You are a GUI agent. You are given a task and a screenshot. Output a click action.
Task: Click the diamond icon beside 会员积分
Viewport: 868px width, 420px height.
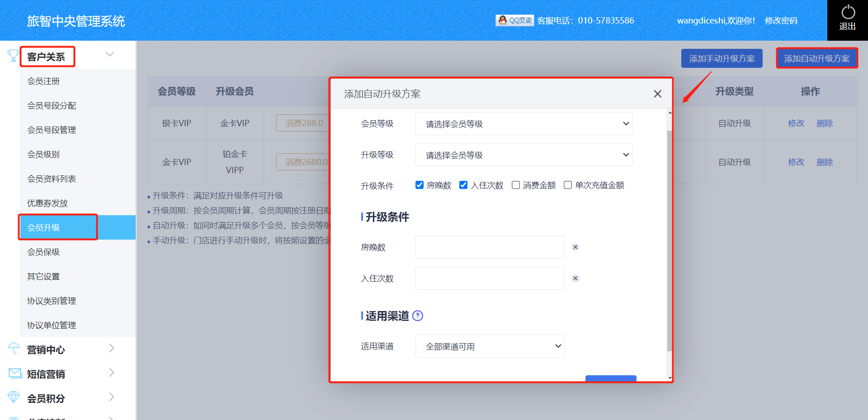tap(14, 397)
